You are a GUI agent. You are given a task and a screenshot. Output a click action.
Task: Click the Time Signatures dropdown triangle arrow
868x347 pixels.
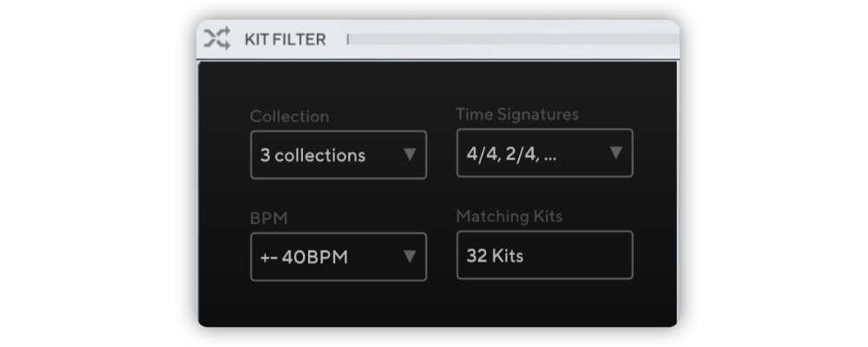pos(616,153)
